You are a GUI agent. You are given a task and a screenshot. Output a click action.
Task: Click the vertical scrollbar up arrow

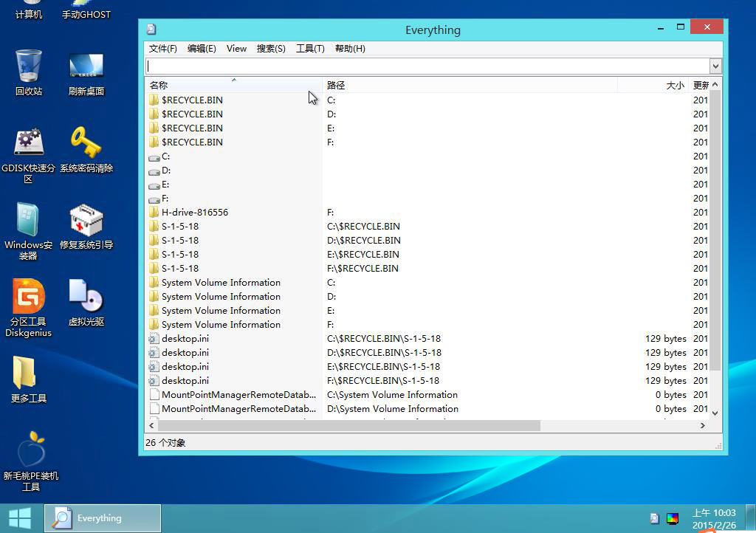pos(715,85)
